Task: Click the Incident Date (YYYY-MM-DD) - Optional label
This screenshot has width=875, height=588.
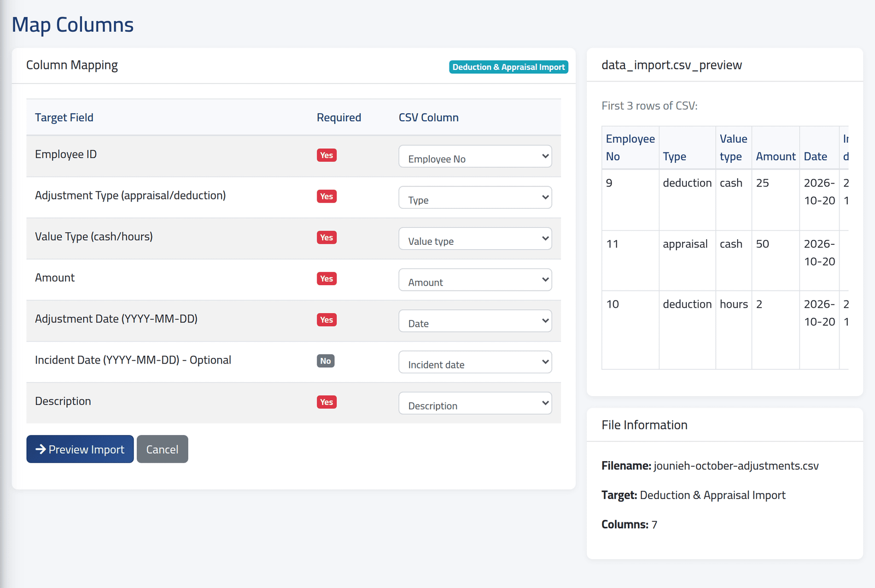Action: click(133, 360)
